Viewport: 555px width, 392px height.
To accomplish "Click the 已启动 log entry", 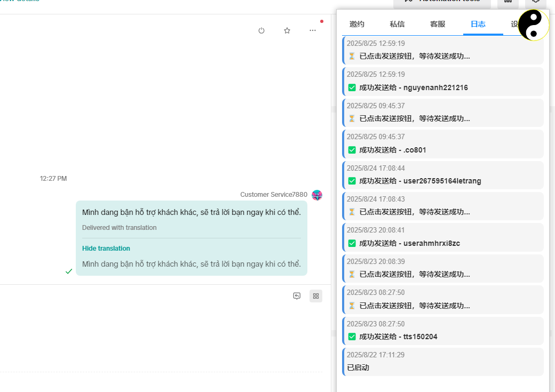I will 442,362.
